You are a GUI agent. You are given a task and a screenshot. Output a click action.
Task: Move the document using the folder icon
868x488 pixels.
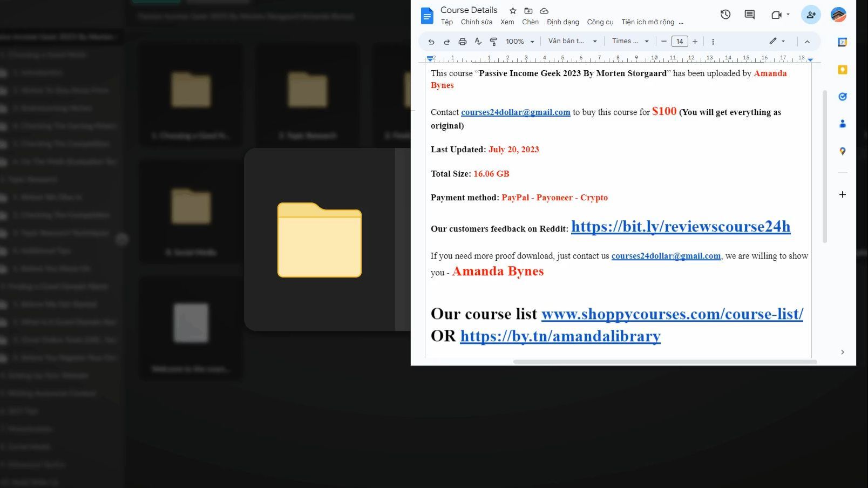pos(528,10)
